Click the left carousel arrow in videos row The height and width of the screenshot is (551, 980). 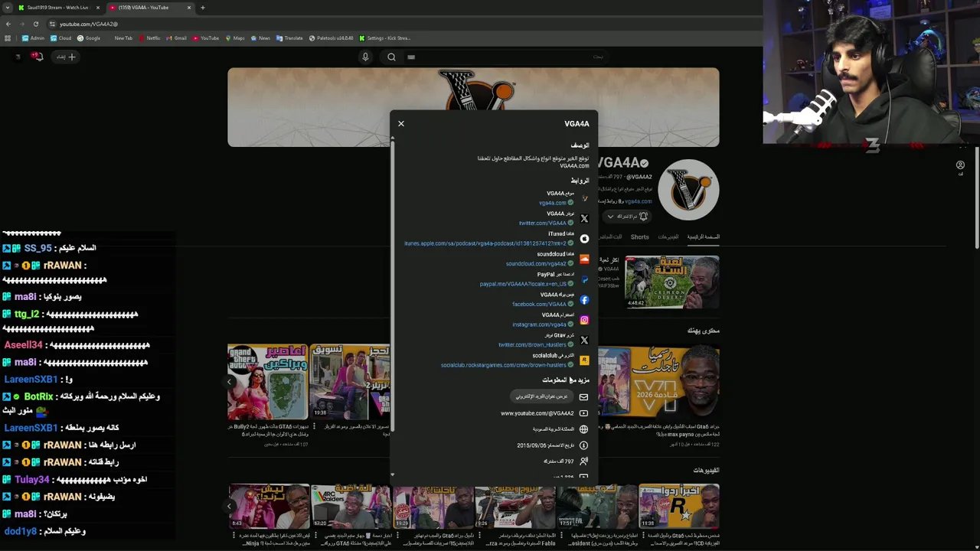click(229, 506)
